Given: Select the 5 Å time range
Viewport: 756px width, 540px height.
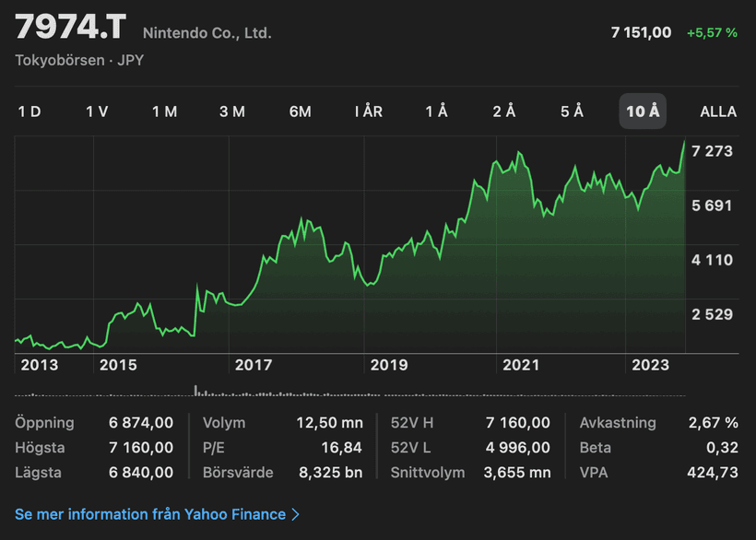Looking at the screenshot, I should 572,112.
